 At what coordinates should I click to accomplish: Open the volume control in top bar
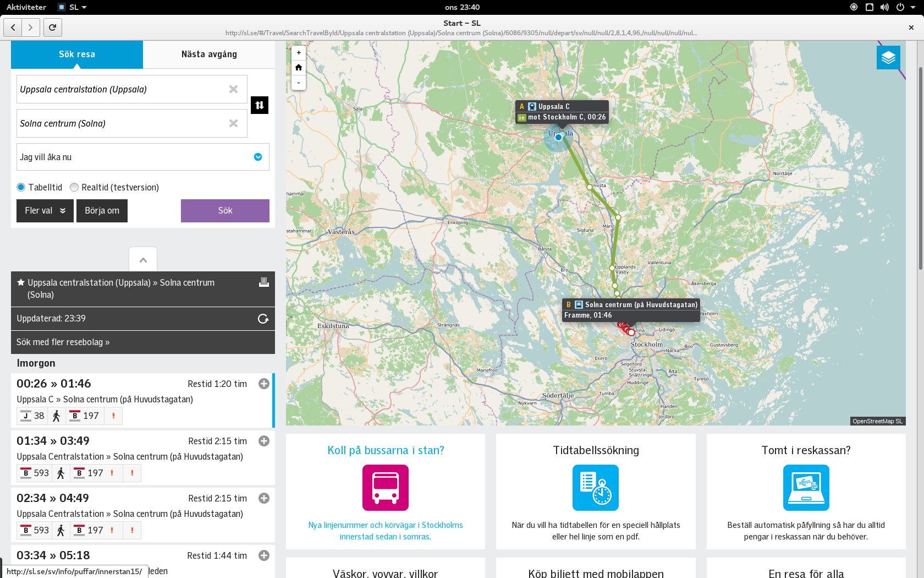coord(884,7)
